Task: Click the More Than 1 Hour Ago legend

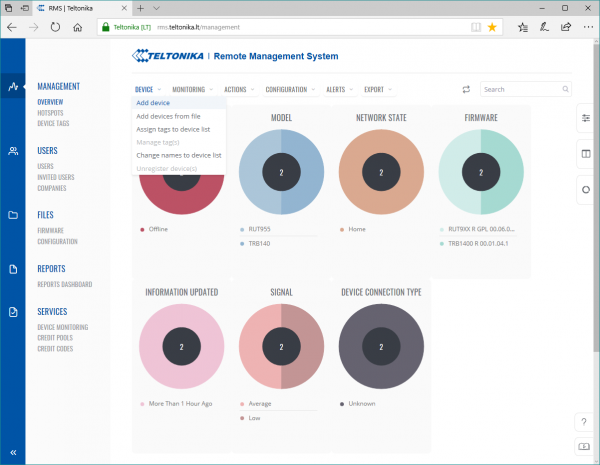Action: point(176,404)
